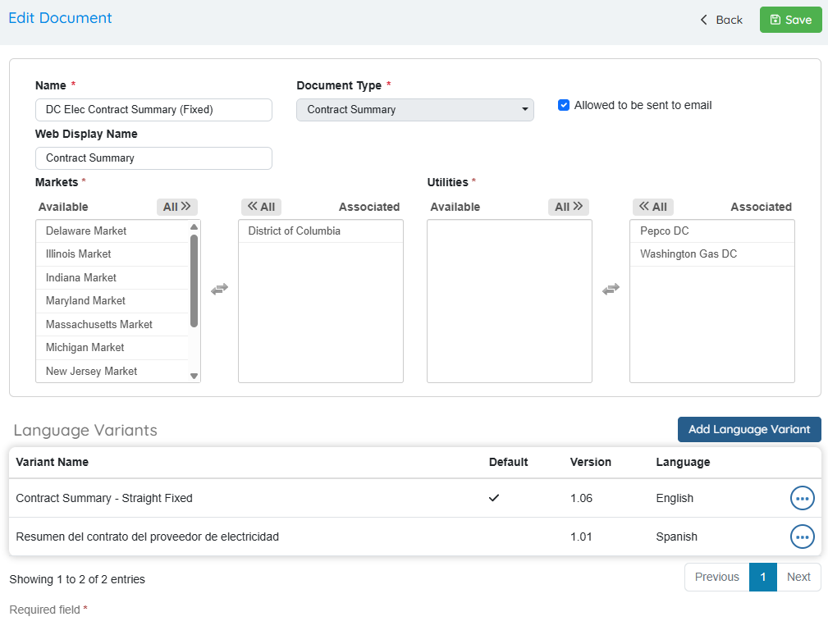Click Contract Summary - Straight Fixed variant name
Screen dimensions: 828x644
click(x=104, y=498)
